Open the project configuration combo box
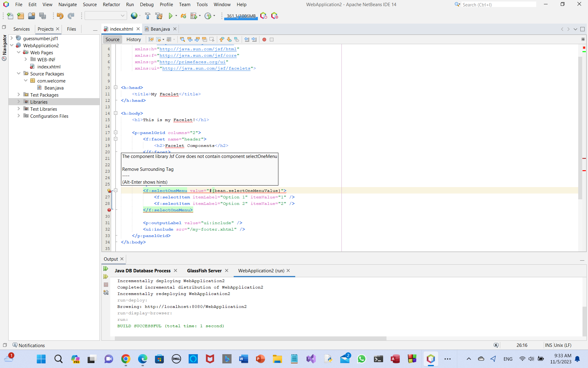 [105, 16]
